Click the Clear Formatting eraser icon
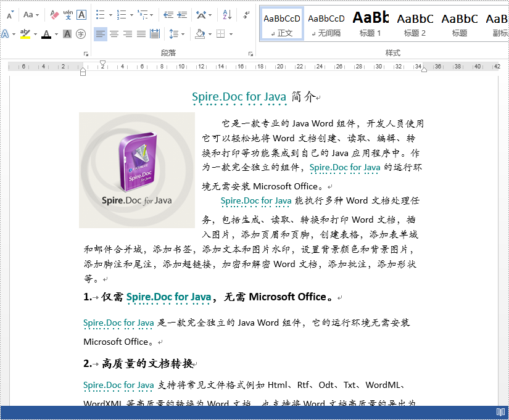This screenshot has height=420, width=509. click(x=54, y=15)
